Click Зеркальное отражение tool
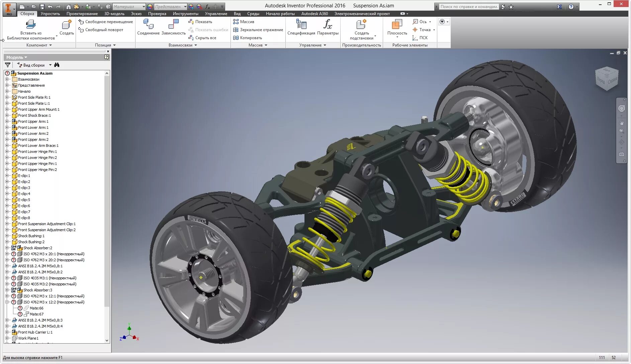The width and height of the screenshot is (631, 364). [258, 30]
